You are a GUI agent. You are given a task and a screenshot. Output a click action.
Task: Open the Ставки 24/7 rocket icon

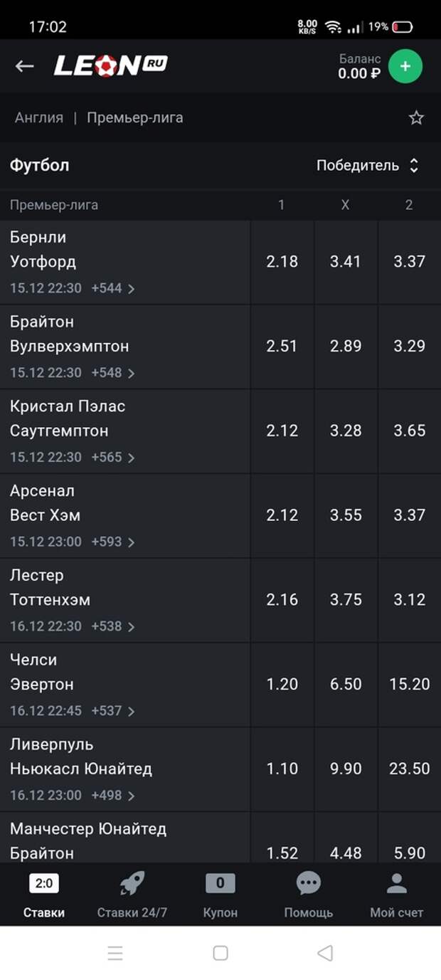click(x=132, y=884)
